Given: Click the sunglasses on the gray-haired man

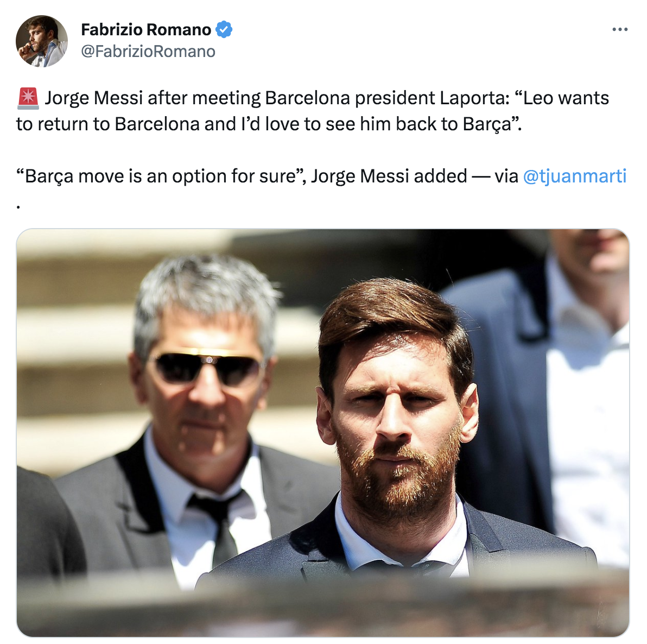Looking at the screenshot, I should pyautogui.click(x=206, y=367).
